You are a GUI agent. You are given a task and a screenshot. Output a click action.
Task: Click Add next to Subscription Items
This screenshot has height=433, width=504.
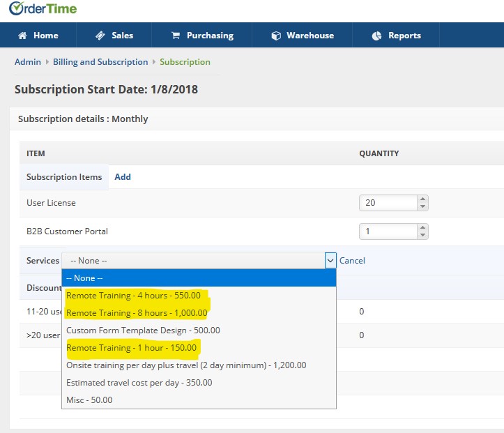pos(123,177)
